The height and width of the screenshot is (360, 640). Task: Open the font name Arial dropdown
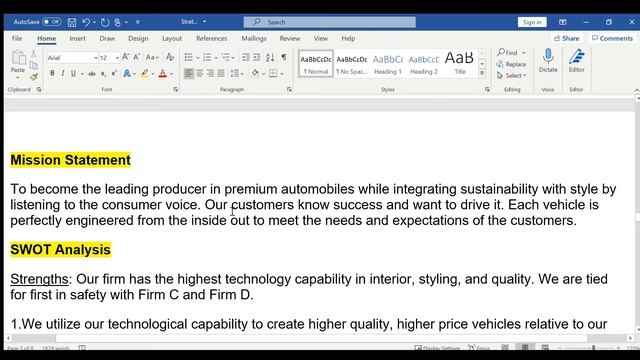tap(96, 58)
